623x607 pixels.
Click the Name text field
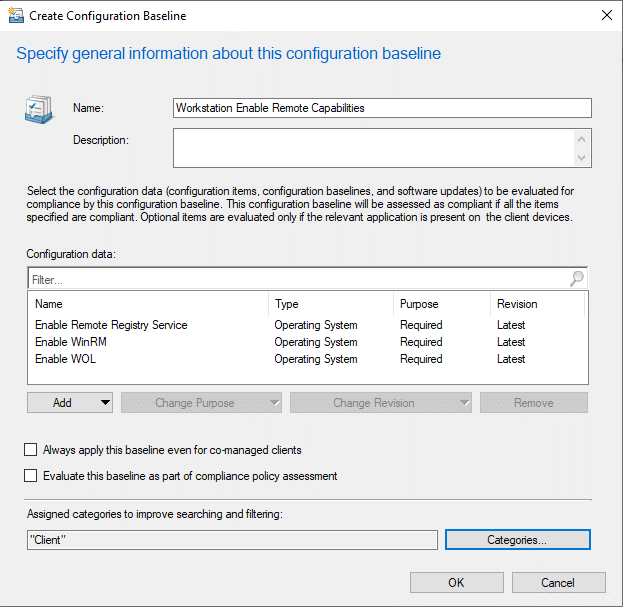click(382, 108)
